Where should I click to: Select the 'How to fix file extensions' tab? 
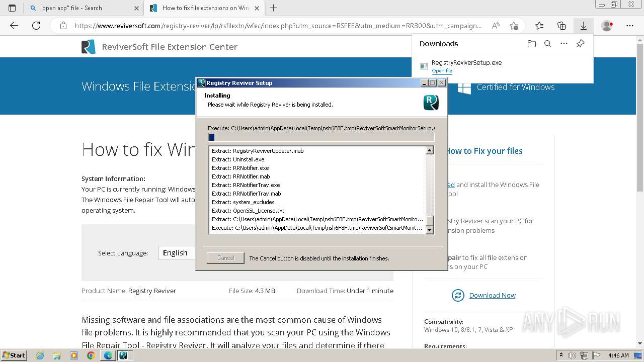pos(205,8)
